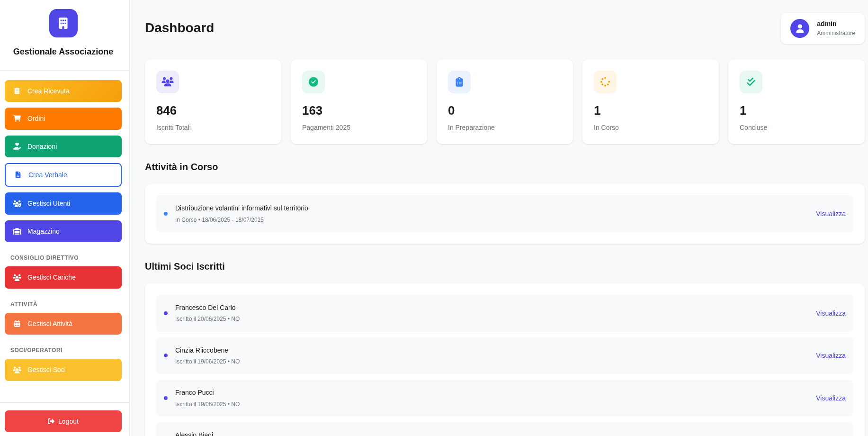Click the calendar icon beside Gestisci Attività

tap(17, 324)
